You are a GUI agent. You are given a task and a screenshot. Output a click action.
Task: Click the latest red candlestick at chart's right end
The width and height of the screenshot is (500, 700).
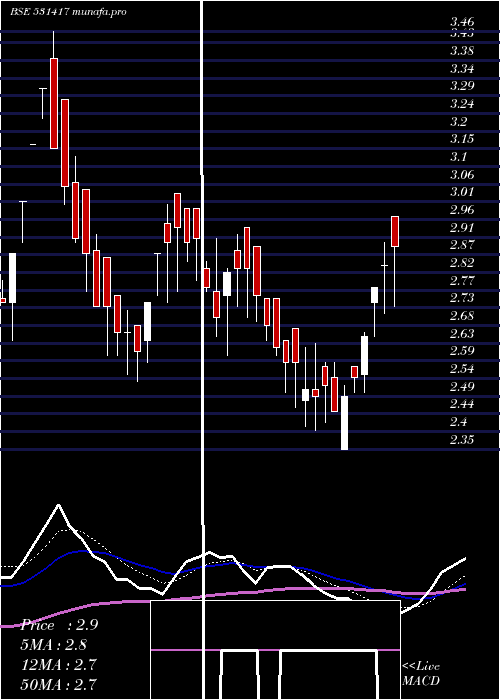pos(395,231)
